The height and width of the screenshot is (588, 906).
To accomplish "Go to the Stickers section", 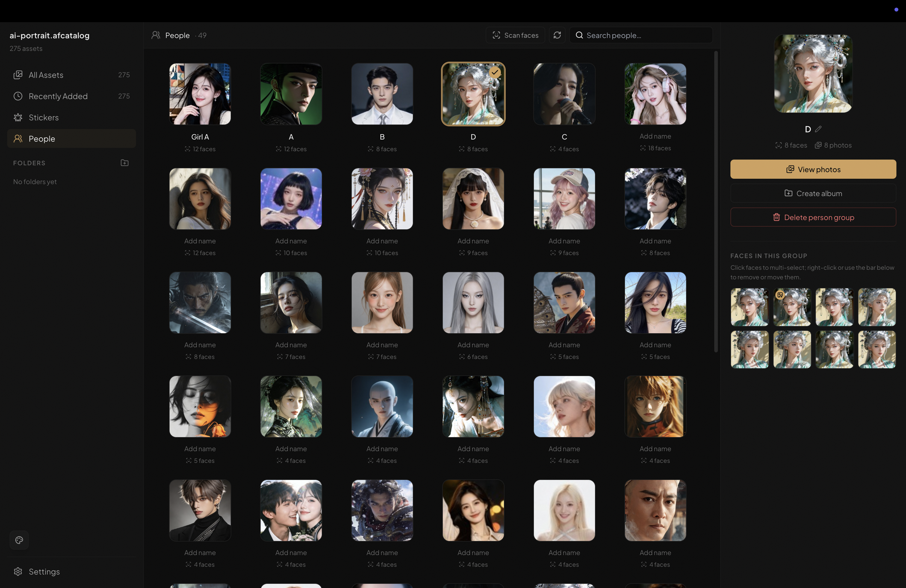I will 72,117.
